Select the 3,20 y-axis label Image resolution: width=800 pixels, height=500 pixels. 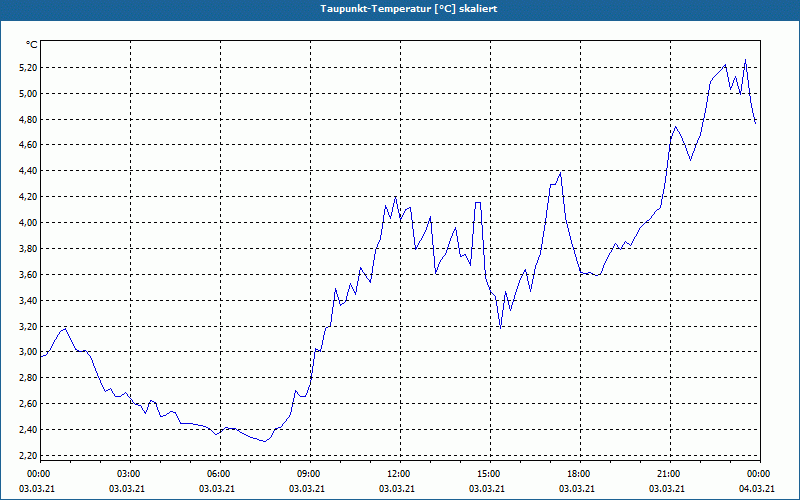click(28, 326)
